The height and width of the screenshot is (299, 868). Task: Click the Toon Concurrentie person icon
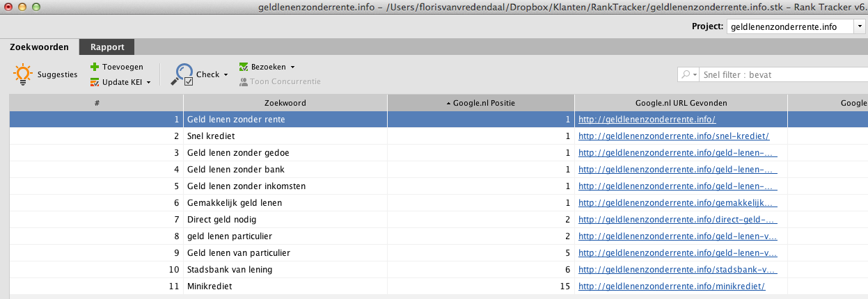pos(244,81)
